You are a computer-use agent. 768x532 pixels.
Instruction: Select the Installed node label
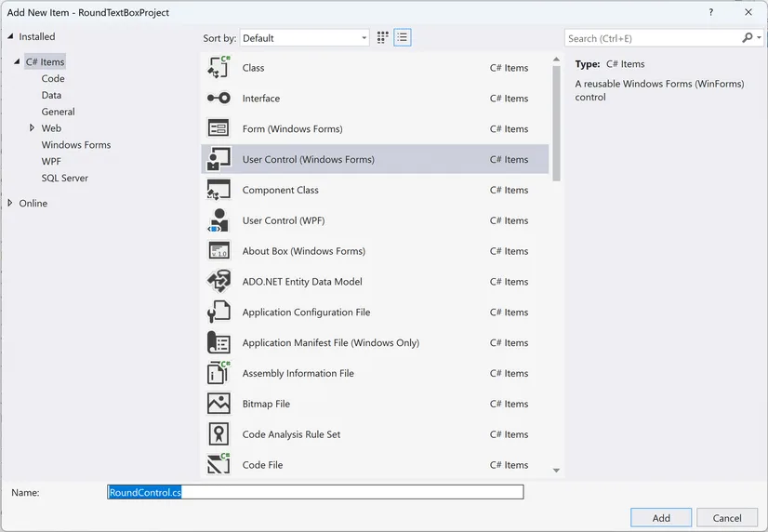point(37,36)
